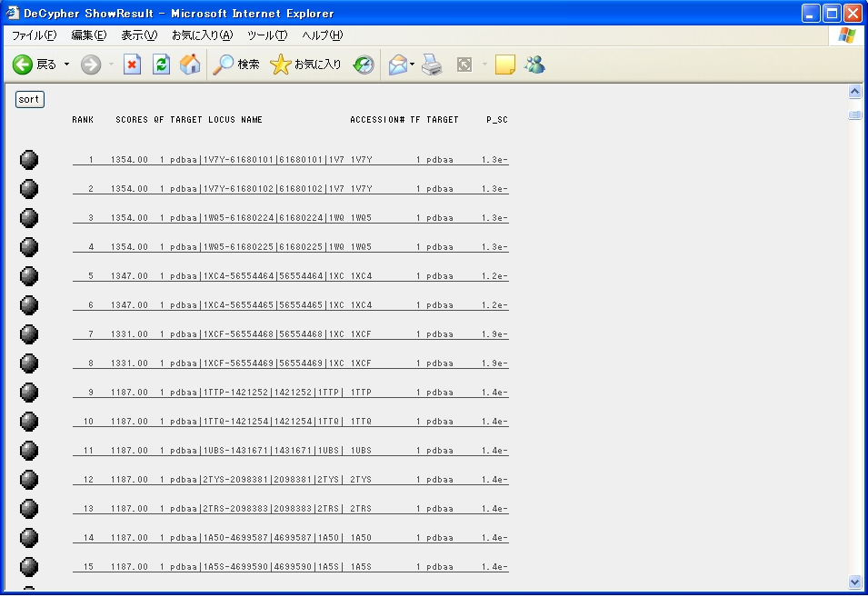Viewport: 868px width, 597px height.
Task: Print the page with printer icon
Action: point(433,65)
